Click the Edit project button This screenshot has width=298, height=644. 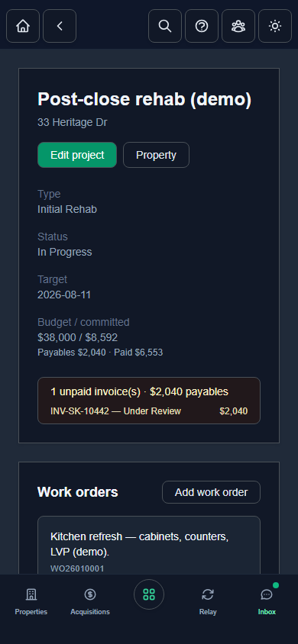(77, 155)
